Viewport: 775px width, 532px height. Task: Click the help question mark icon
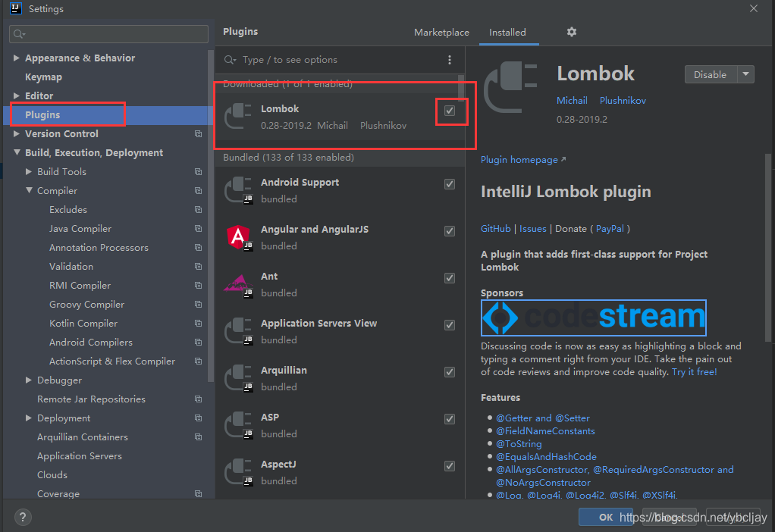(x=23, y=517)
